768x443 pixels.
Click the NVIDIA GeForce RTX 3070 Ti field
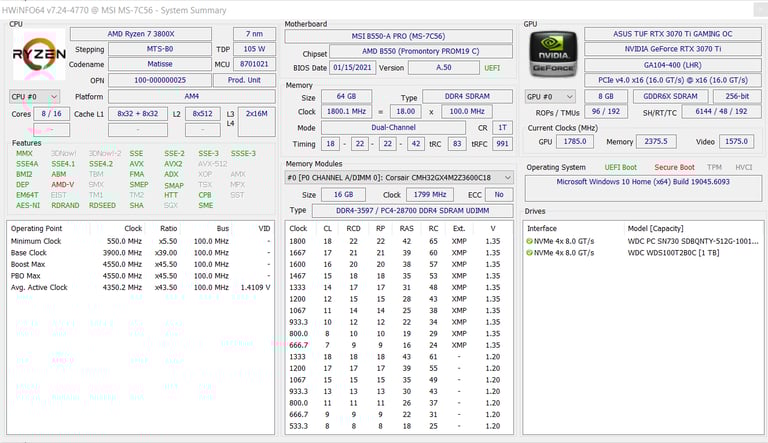(672, 49)
